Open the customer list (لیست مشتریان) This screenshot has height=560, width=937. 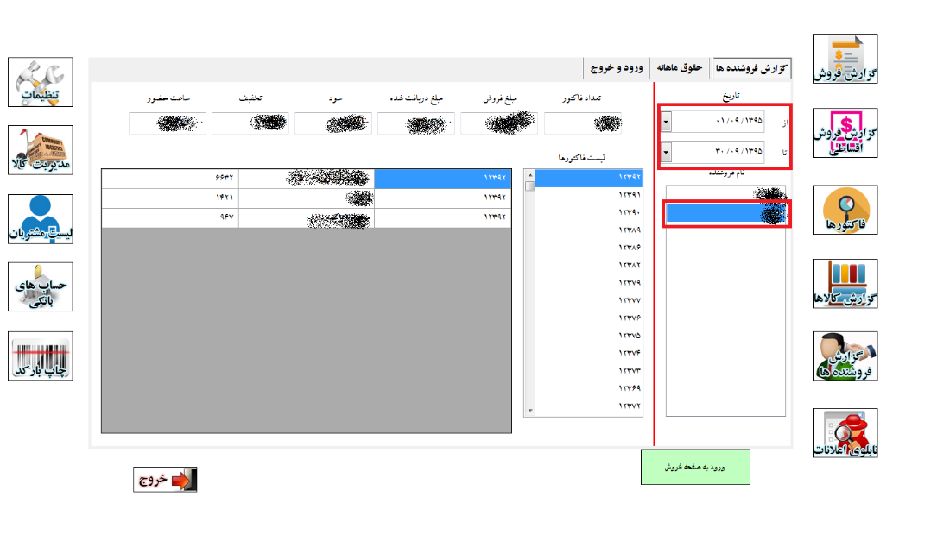pos(41,219)
